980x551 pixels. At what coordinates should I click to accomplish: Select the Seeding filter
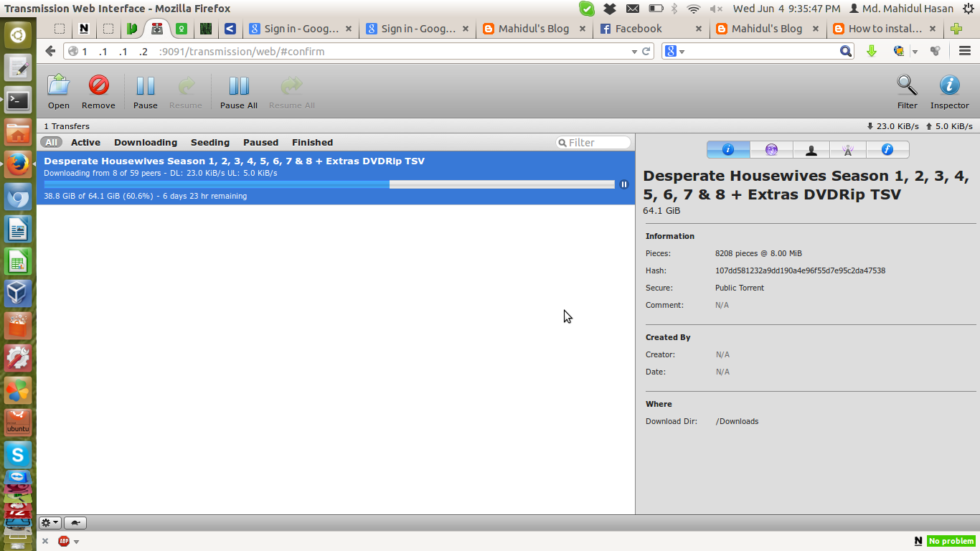click(x=209, y=142)
